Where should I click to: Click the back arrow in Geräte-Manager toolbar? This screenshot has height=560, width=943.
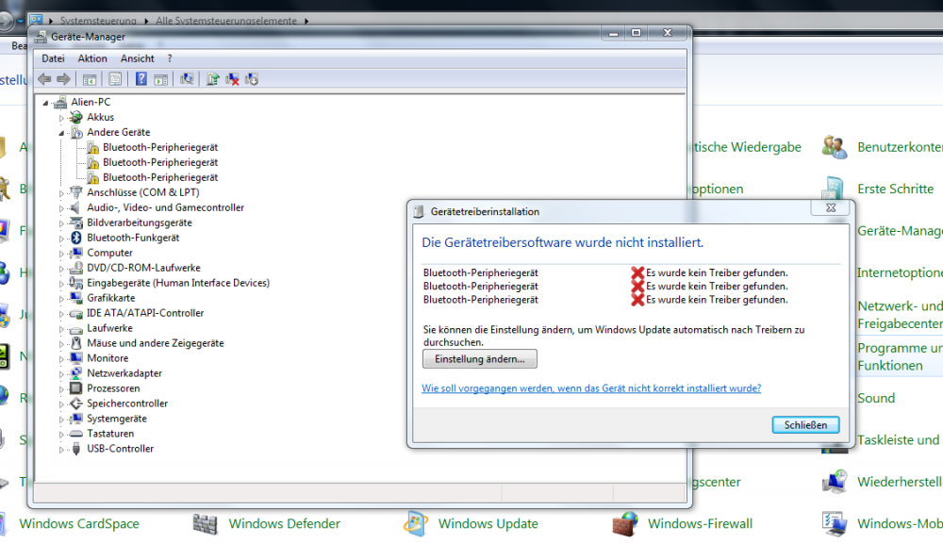tap(44, 79)
